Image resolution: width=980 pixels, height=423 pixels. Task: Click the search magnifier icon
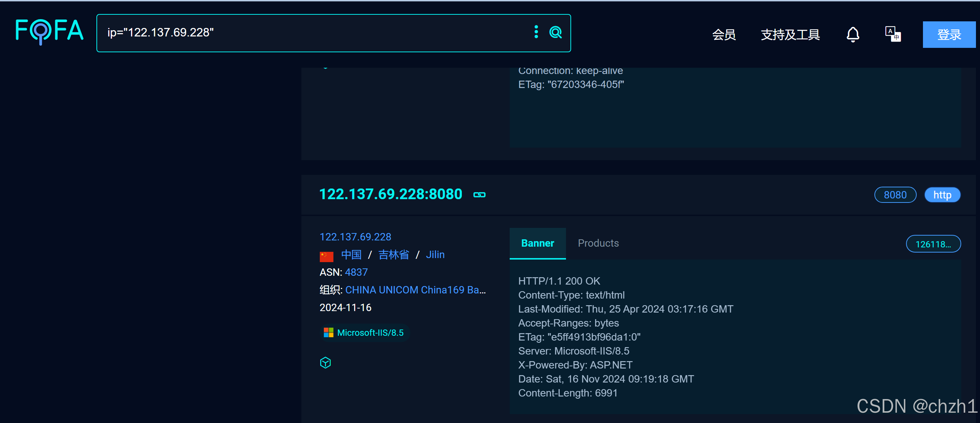point(555,32)
